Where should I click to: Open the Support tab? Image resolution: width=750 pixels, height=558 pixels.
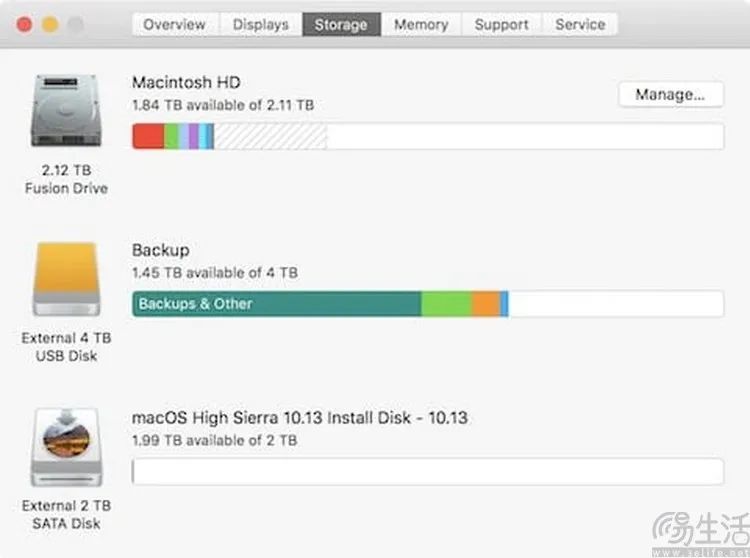point(502,24)
